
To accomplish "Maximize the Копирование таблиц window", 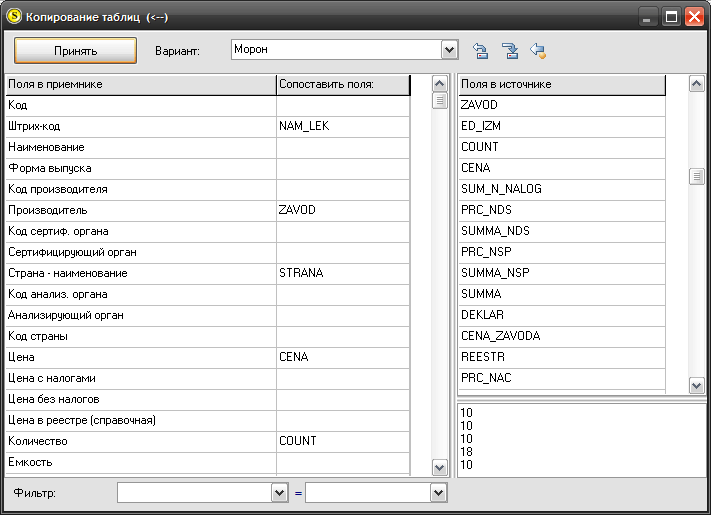I will click(x=671, y=17).
